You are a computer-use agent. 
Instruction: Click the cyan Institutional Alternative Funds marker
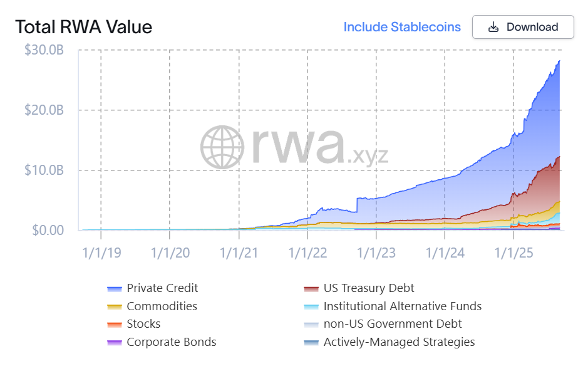click(x=310, y=306)
